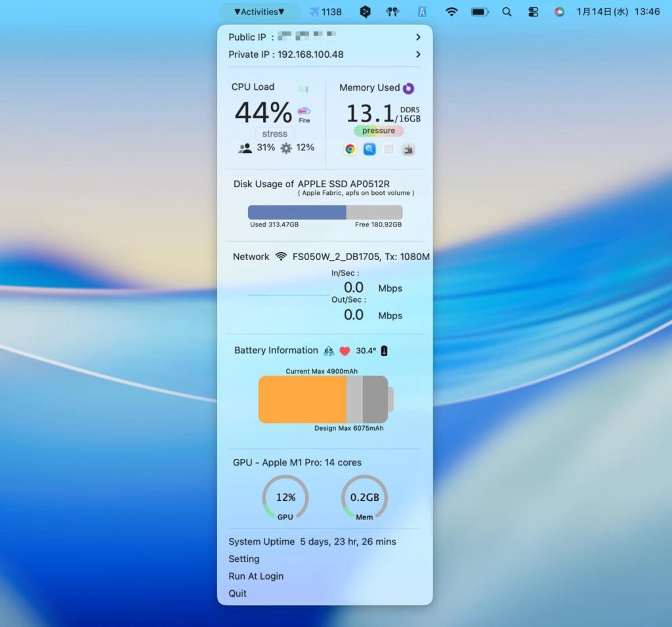Click the memory pressure button
This screenshot has height=627, width=672.
tap(379, 131)
